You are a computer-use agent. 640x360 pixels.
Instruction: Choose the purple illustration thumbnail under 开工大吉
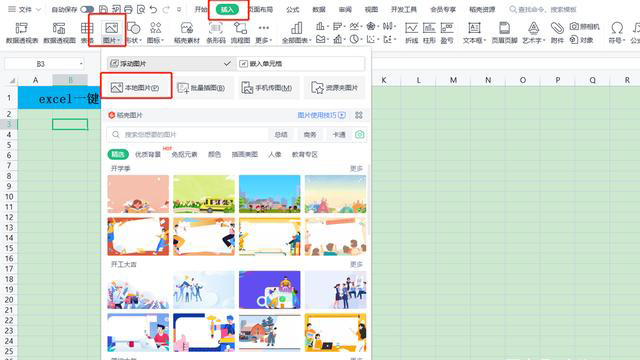(269, 290)
